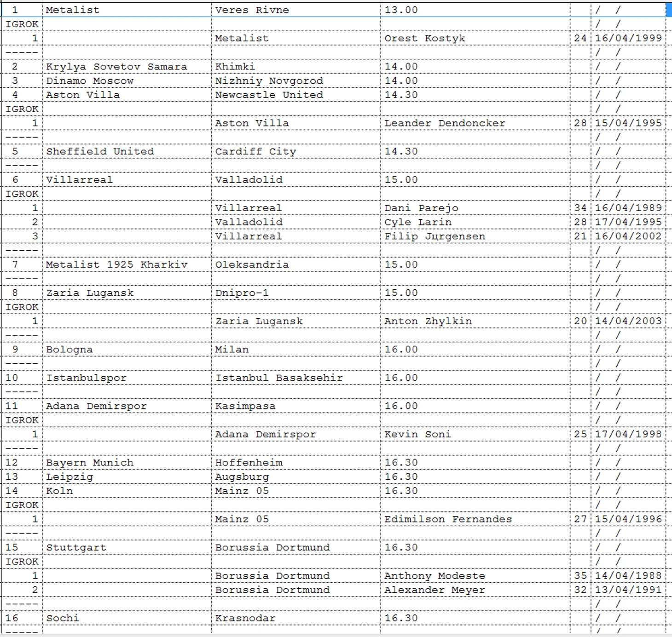Viewport: 672px width, 637px height.
Task: Click the 'Khimki' cell
Action: click(296, 66)
